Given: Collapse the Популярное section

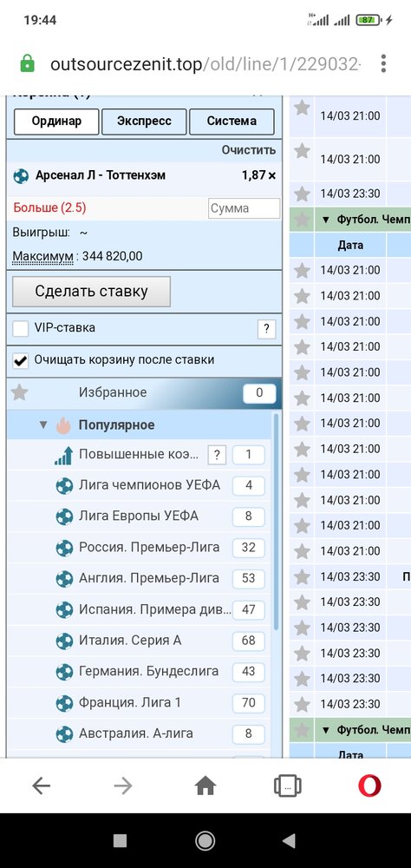Looking at the screenshot, I should click(x=43, y=425).
